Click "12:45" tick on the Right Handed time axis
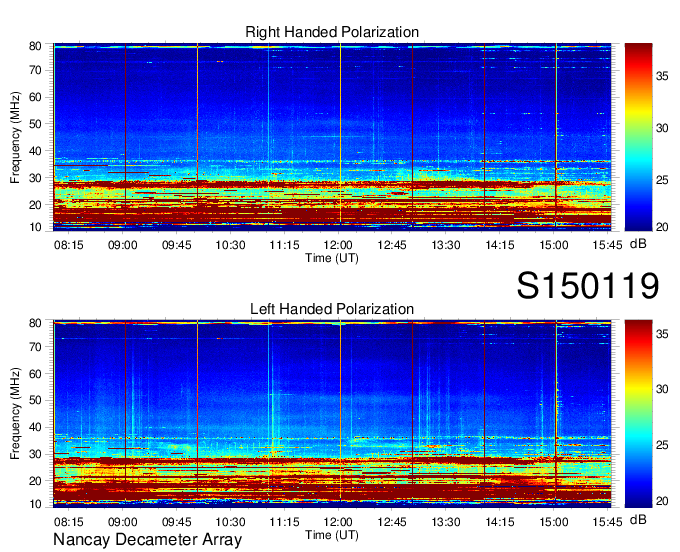This screenshot has width=680, height=552. click(392, 245)
